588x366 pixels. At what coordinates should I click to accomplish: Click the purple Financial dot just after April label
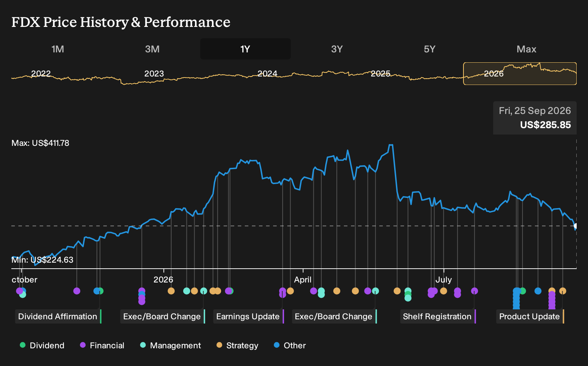pos(313,291)
